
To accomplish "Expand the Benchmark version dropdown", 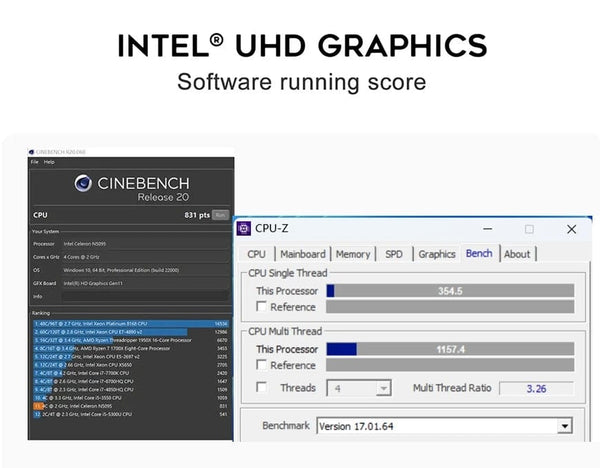I will click(565, 426).
